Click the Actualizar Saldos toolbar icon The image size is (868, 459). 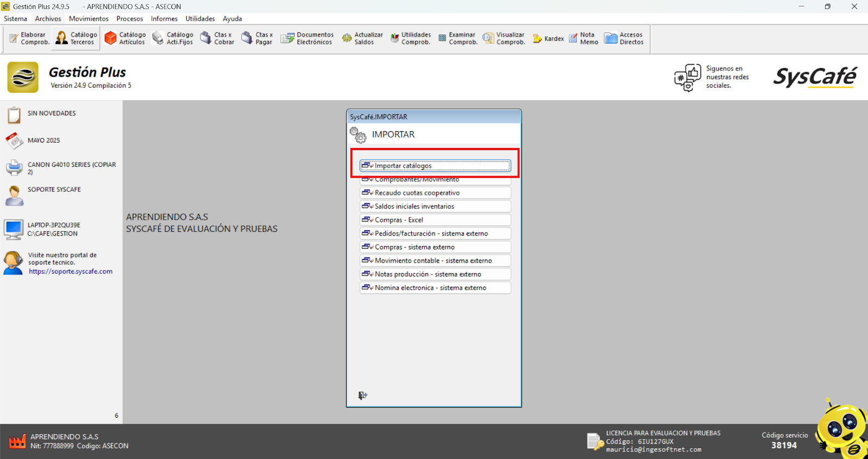pyautogui.click(x=362, y=38)
